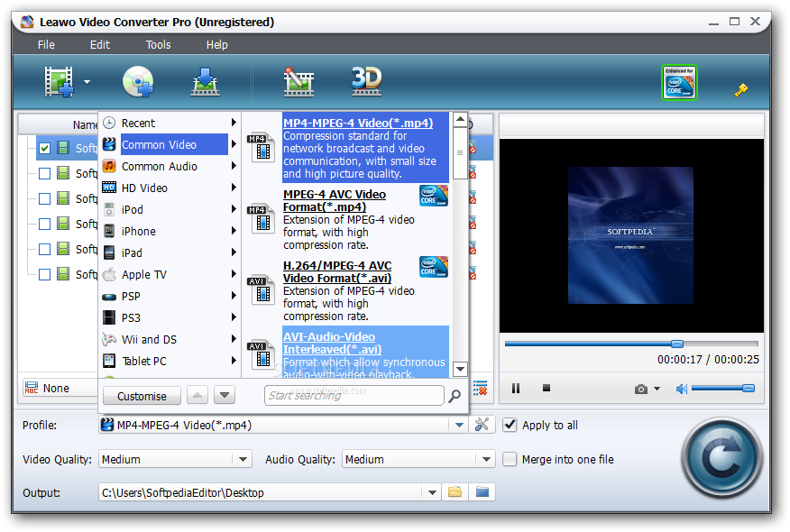This screenshot has width=790, height=532.
Task: Click the Intel Core enhanced badge
Action: tap(679, 82)
